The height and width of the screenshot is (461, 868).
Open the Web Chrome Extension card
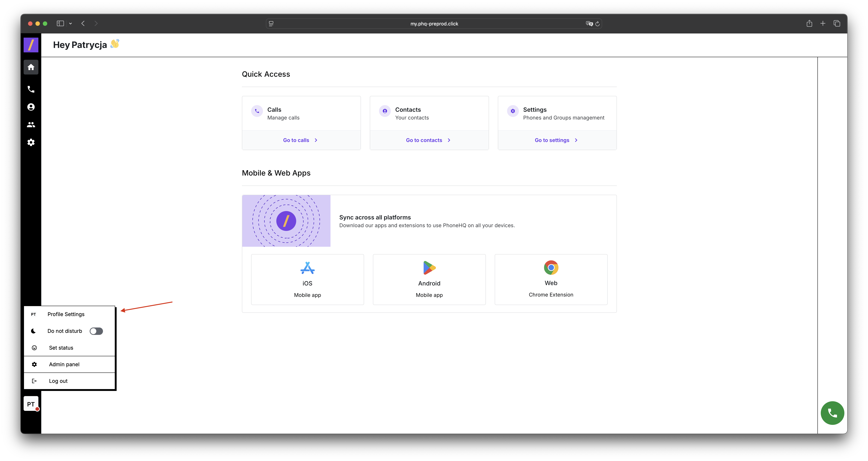point(551,280)
